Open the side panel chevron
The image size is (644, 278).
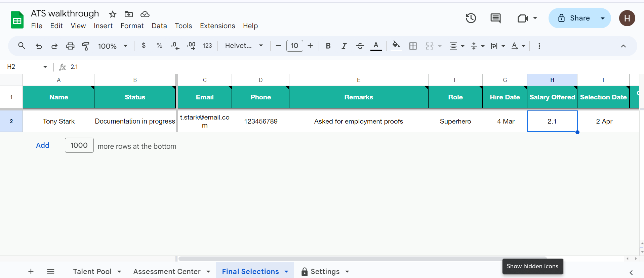631,272
